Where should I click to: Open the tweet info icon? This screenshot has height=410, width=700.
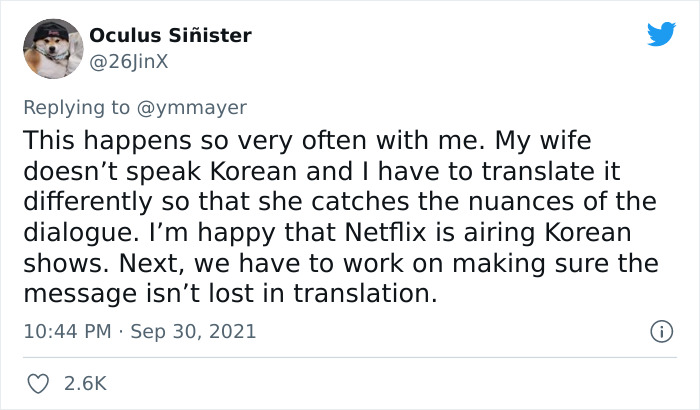(x=659, y=330)
